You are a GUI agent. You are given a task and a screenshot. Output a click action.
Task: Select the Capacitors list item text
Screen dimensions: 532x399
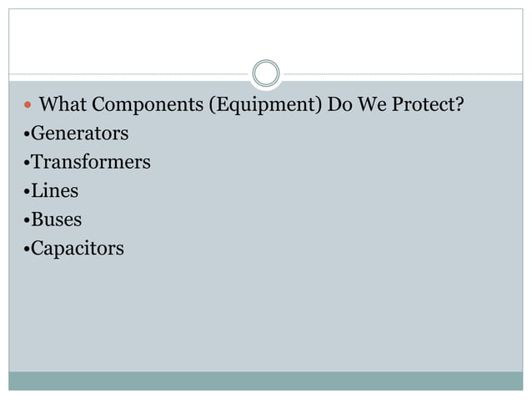pos(78,249)
